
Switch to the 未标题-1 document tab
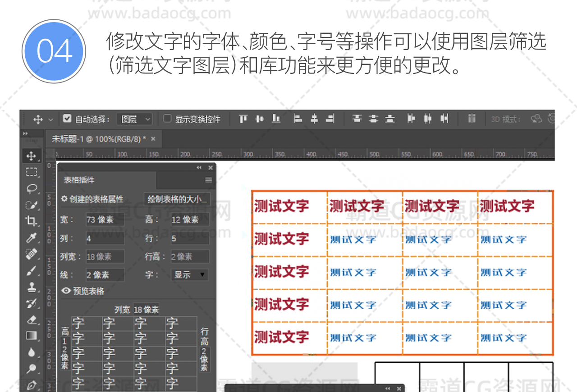[99, 139]
